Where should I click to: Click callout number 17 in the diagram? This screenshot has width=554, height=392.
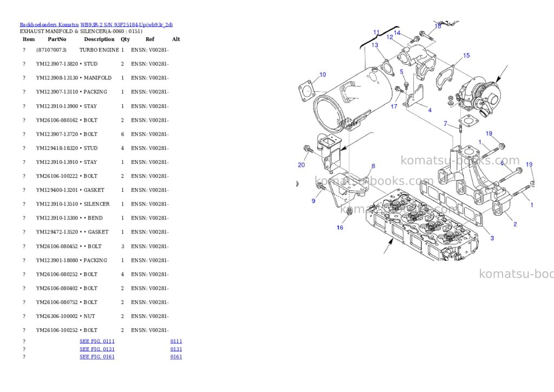[394, 107]
